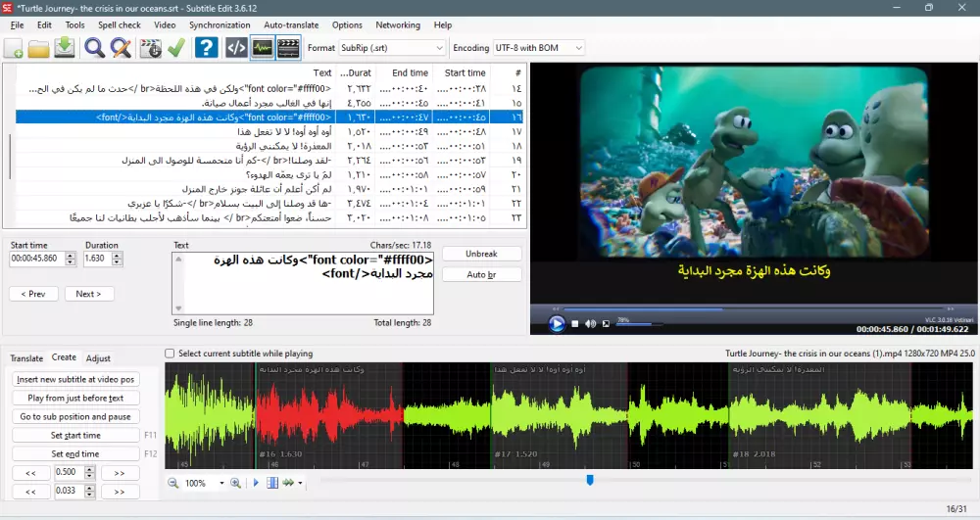The image size is (980, 520).
Task: Click the waveform position slider handle
Action: pyautogui.click(x=590, y=480)
